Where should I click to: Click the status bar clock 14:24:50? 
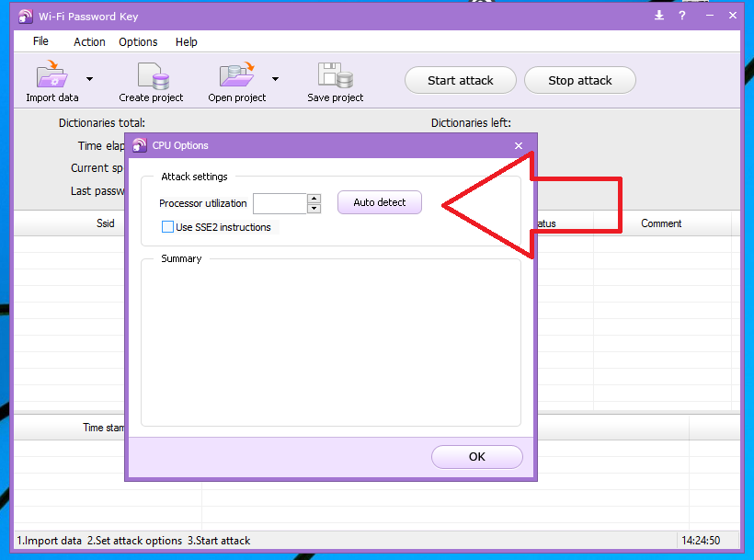[x=701, y=541]
